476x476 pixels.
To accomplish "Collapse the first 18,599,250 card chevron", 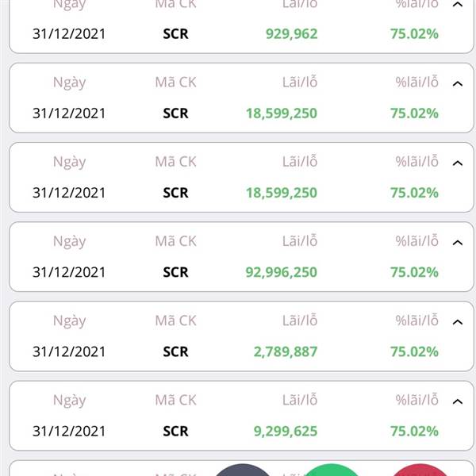I will point(458,83).
